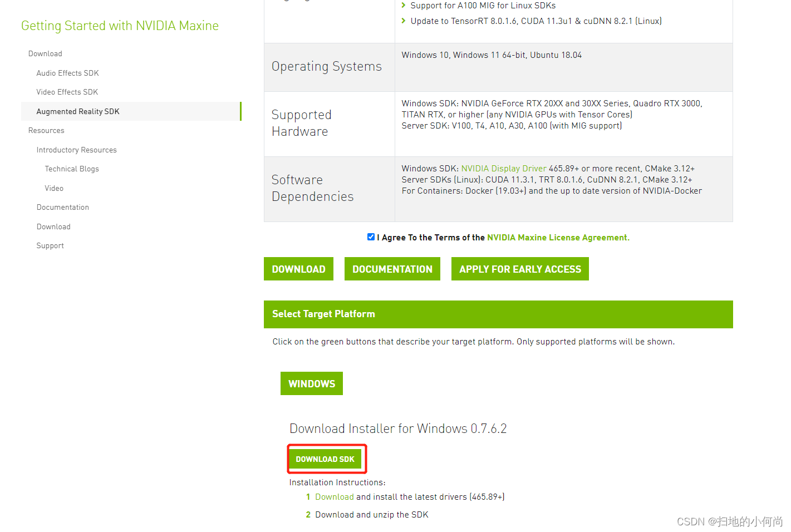Click the 'Operating Systems' table row label
This screenshot has height=532, width=791.
327,66
